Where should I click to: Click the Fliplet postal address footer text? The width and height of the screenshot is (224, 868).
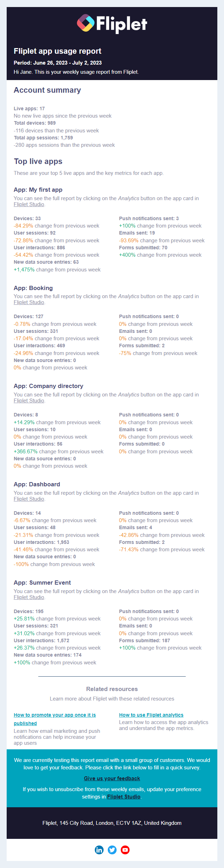coord(112,823)
